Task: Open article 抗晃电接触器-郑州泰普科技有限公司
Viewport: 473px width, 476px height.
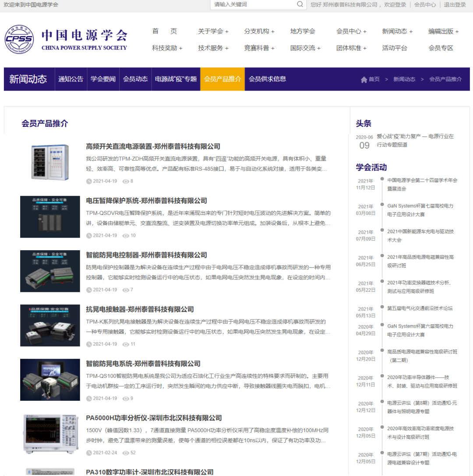Action: pyautogui.click(x=140, y=309)
